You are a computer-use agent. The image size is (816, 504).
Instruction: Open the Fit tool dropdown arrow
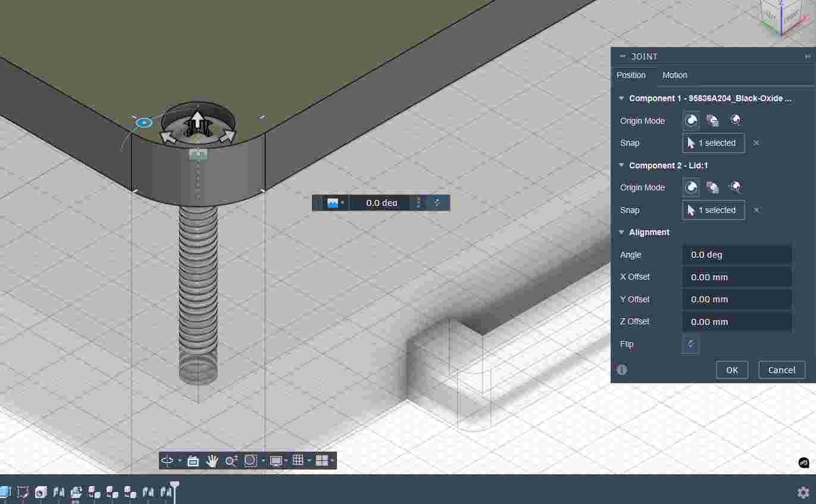[263, 461]
